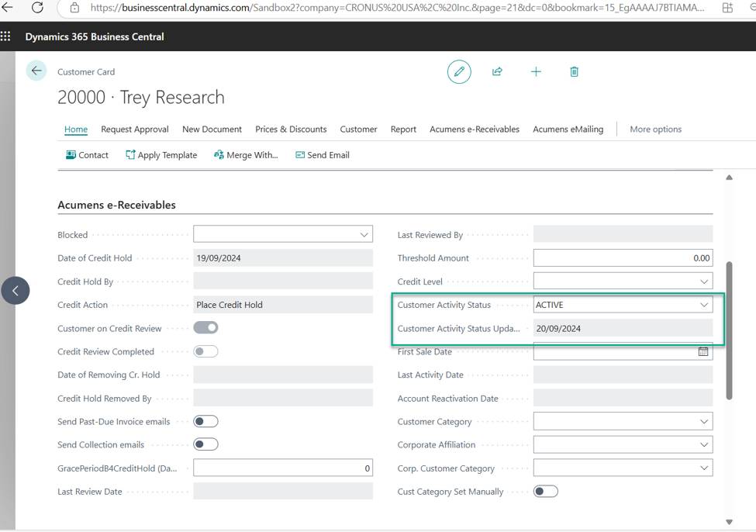Toggle Credit Review Completed switch
The height and width of the screenshot is (532, 756).
[206, 351]
